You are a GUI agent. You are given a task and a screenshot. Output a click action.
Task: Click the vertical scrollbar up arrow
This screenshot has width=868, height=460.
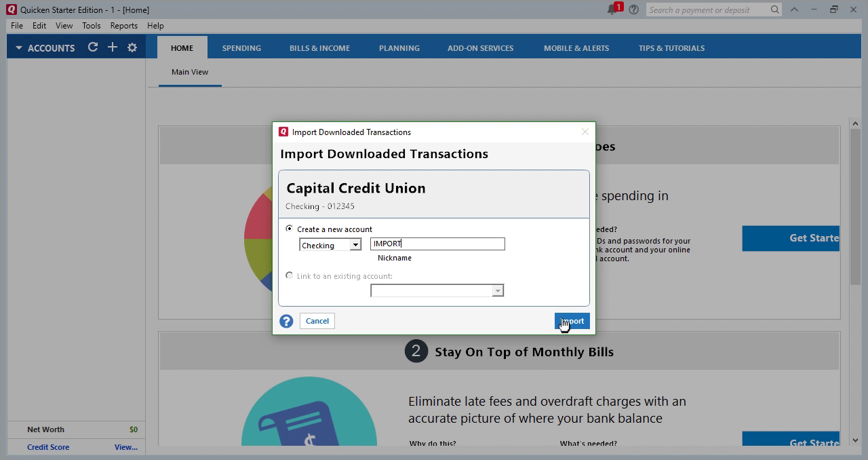855,123
